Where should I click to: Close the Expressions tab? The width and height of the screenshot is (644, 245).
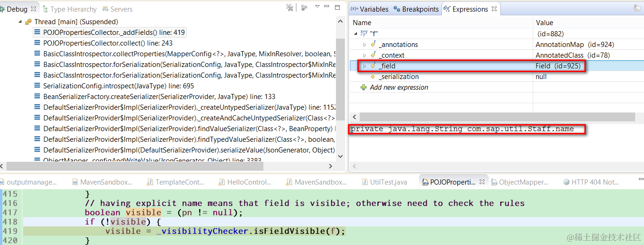494,9
